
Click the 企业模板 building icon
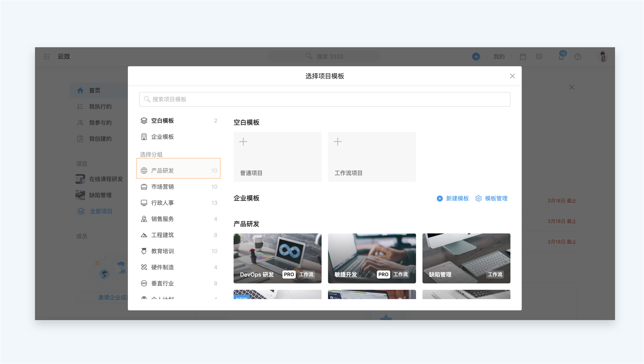point(144,137)
